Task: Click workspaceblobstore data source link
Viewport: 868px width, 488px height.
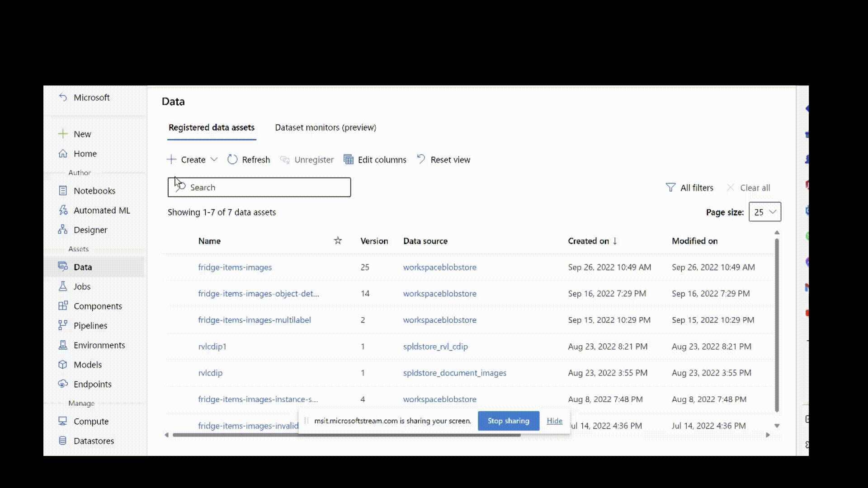Action: [x=439, y=267]
